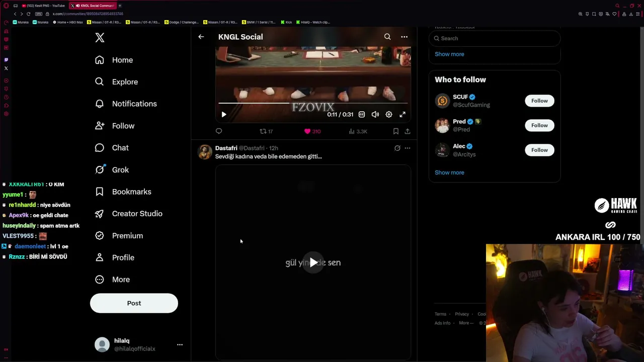
Task: Bookmark the FZOVIX video post
Action: point(396,131)
